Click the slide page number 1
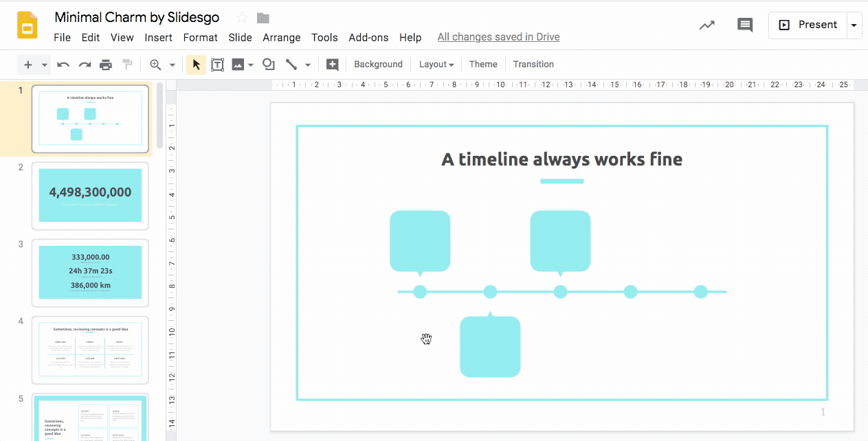This screenshot has height=441, width=868. 823,412
